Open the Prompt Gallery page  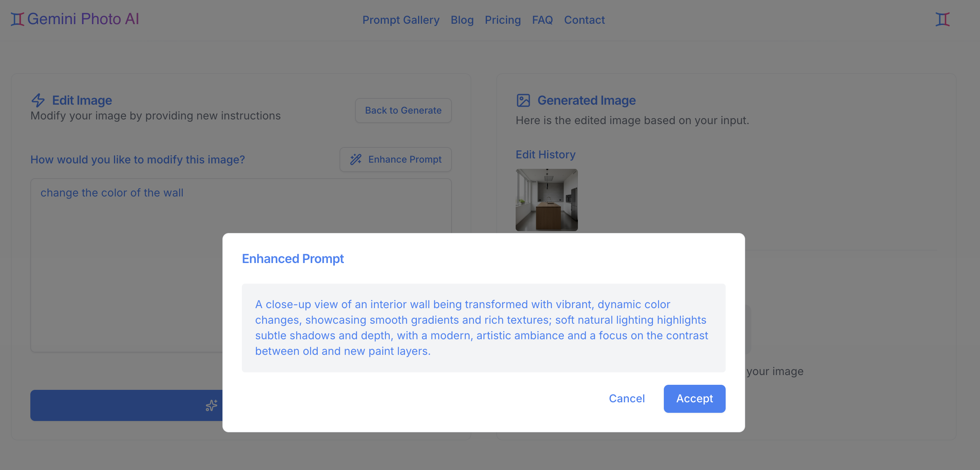[x=401, y=20]
